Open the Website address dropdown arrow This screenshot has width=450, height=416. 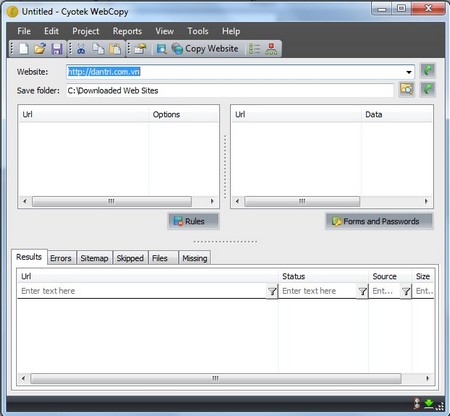point(409,72)
